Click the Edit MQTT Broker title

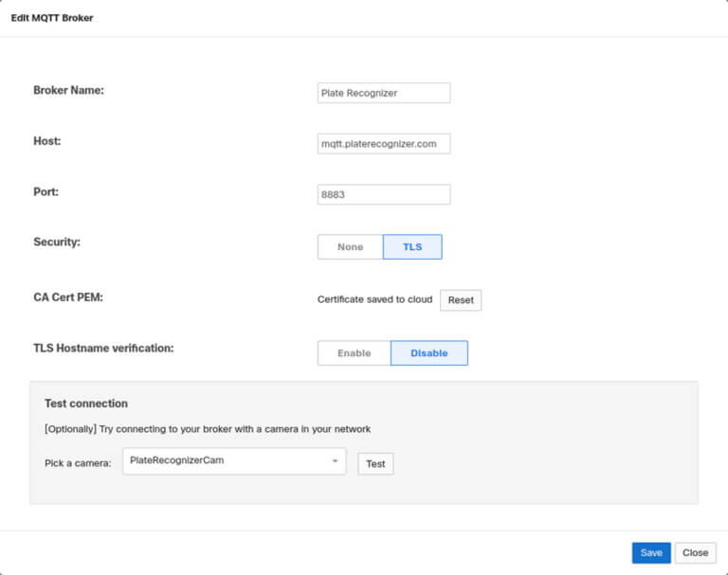pos(52,18)
